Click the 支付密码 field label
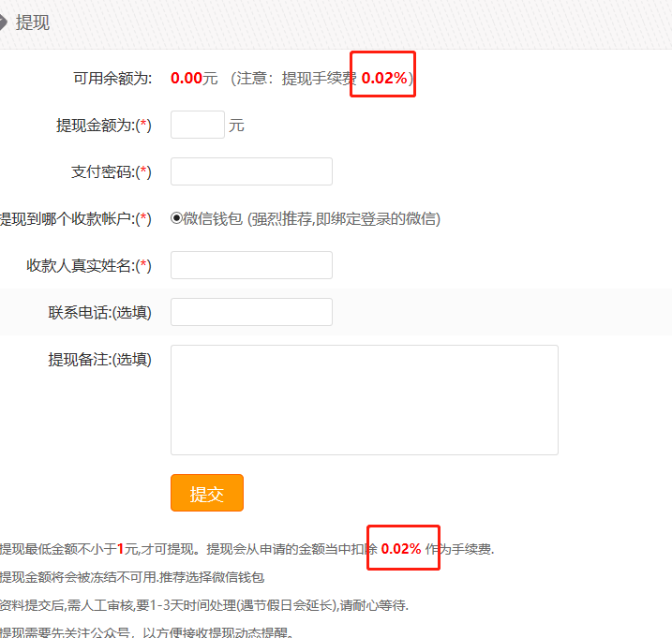The image size is (672, 638). (111, 171)
